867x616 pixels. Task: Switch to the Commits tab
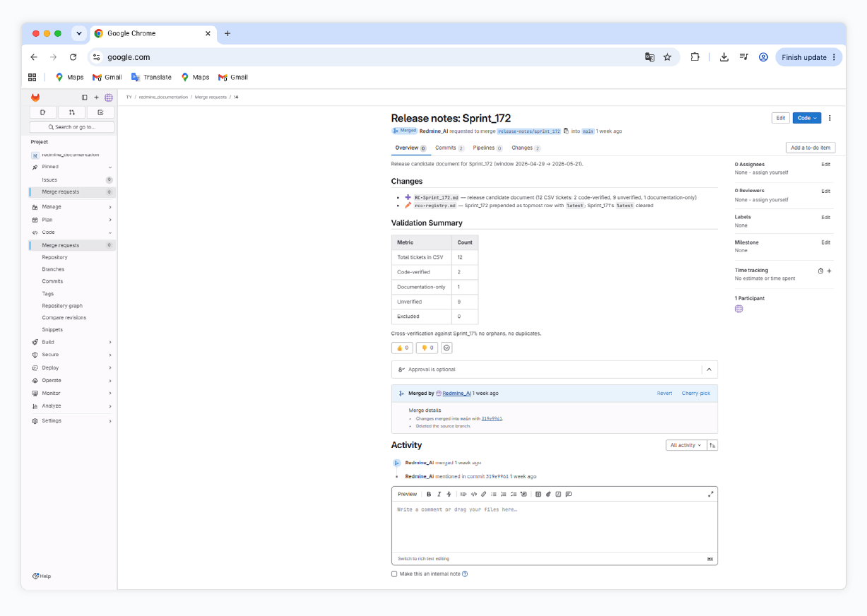(449, 148)
